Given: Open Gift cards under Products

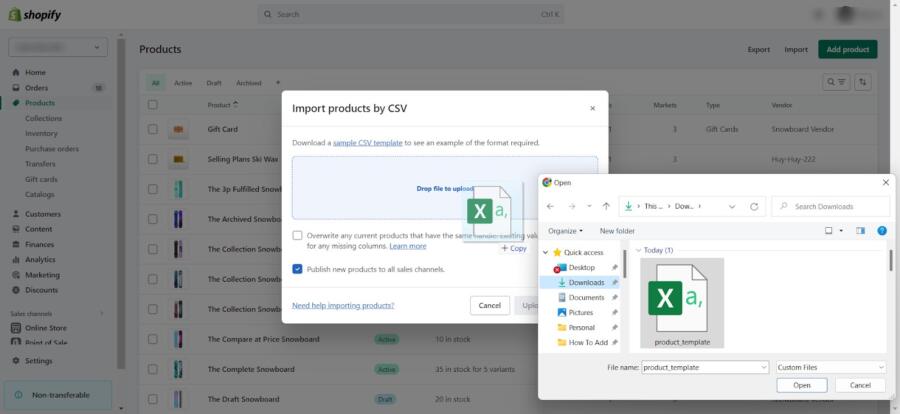Looking at the screenshot, I should (x=41, y=179).
